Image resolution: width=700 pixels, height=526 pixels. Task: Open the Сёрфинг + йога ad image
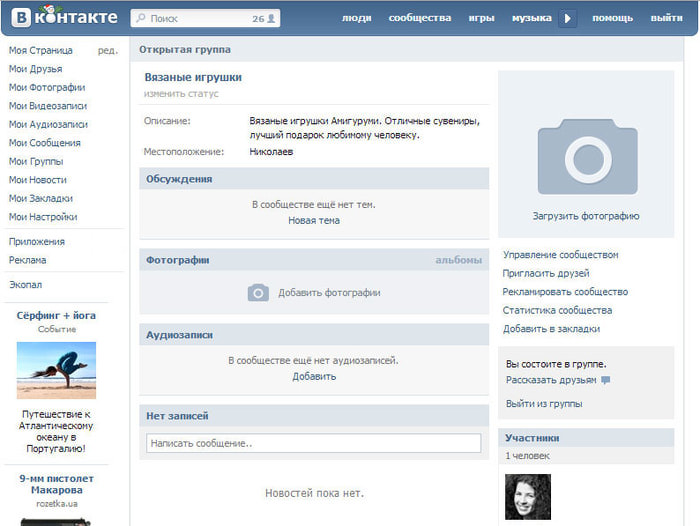(56, 371)
